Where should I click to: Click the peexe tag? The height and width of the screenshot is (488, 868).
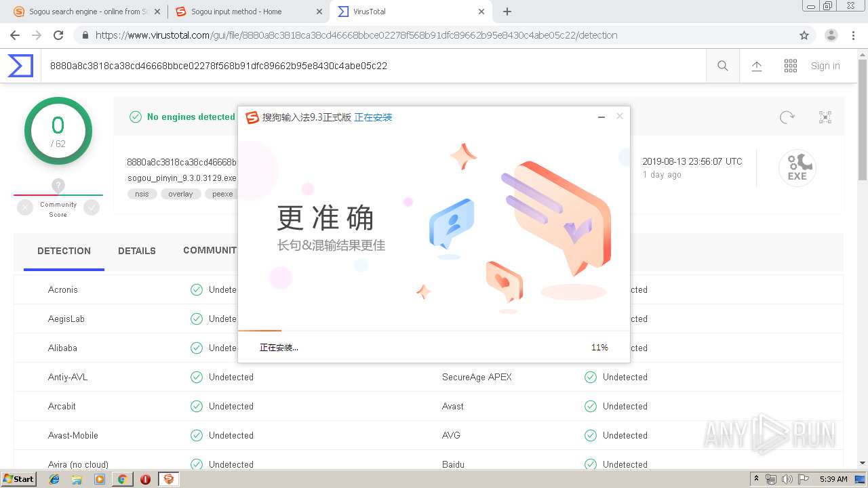click(x=222, y=194)
